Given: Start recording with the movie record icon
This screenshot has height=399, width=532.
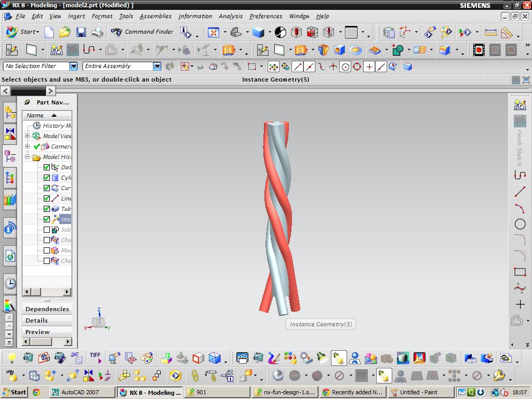Looking at the screenshot, I should coord(478,50).
